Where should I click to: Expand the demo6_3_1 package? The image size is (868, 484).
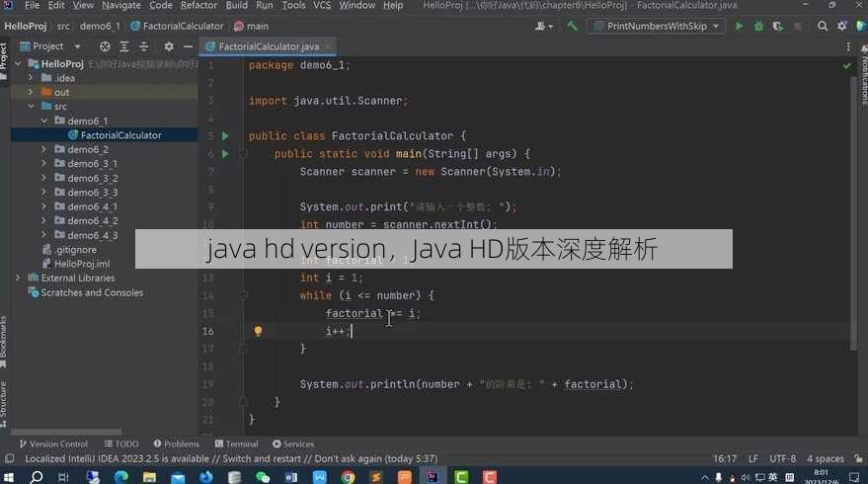[44, 163]
